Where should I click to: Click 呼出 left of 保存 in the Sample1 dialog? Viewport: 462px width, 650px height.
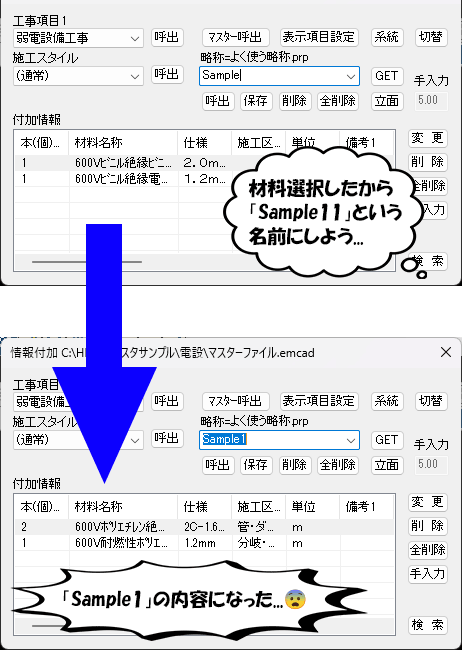point(218,465)
